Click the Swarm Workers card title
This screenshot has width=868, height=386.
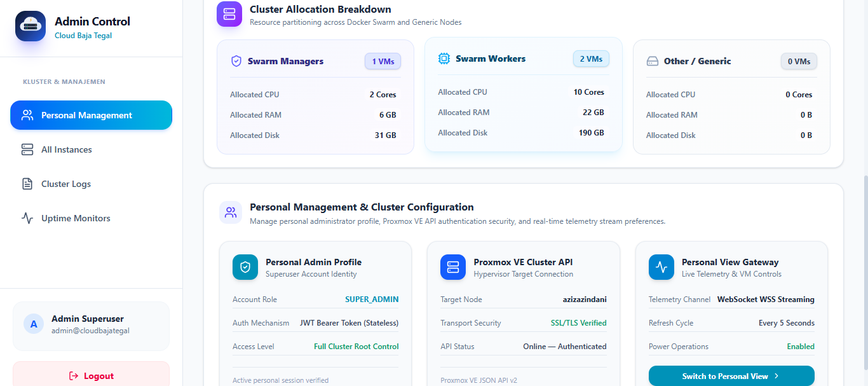pos(491,59)
